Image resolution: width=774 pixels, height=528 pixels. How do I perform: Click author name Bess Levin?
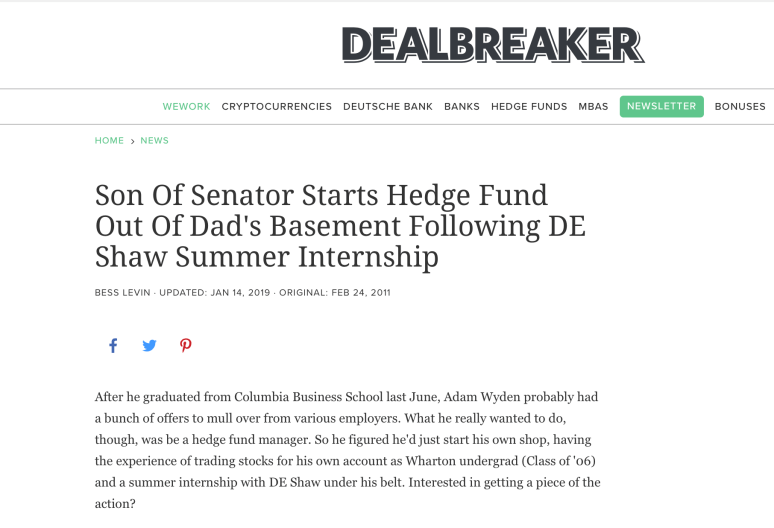(x=124, y=293)
